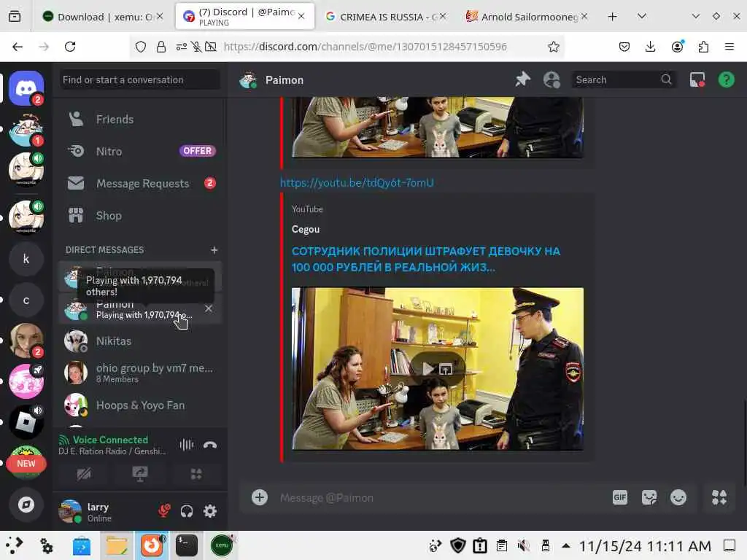
Task: Bookmark this page star icon
Action: point(553,47)
